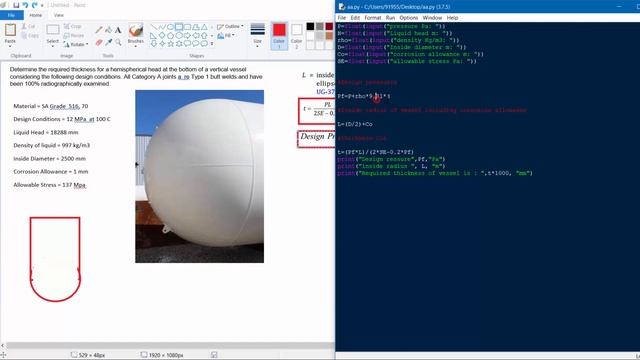640x360 pixels.
Task: Pick the Rounded rectangular callout shape
Action: (187, 43)
